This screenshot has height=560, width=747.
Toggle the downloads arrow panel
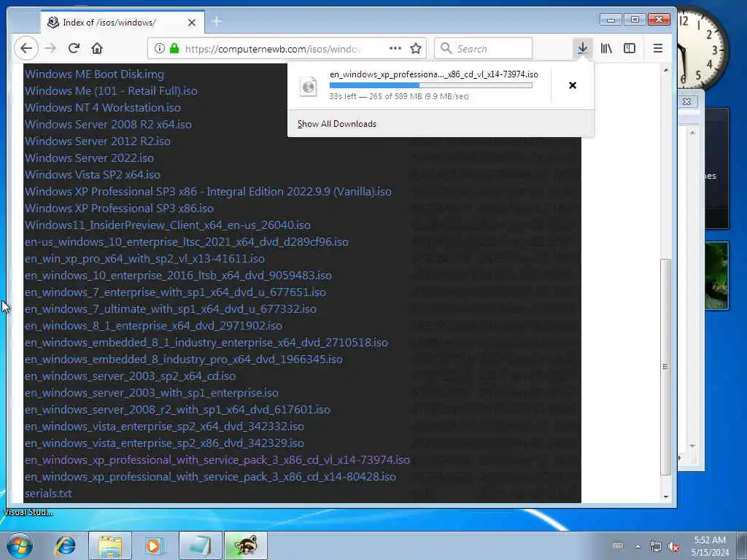point(583,48)
